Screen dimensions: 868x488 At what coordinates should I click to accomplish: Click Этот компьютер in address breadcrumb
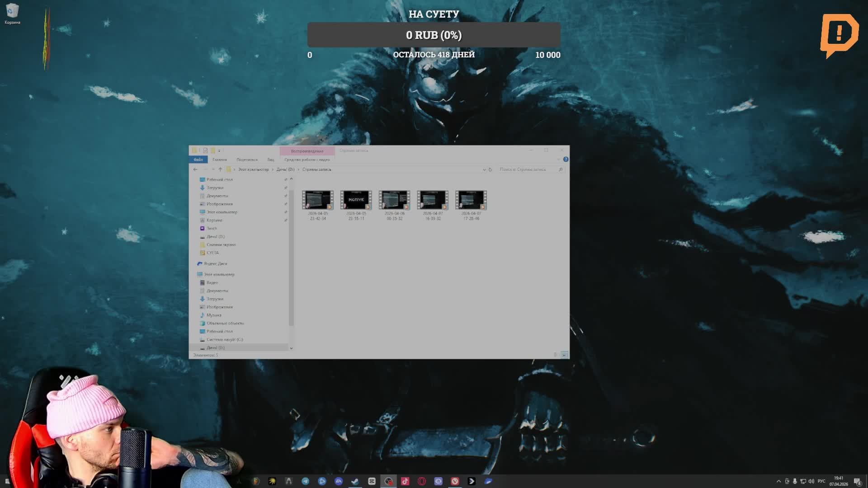tap(253, 169)
